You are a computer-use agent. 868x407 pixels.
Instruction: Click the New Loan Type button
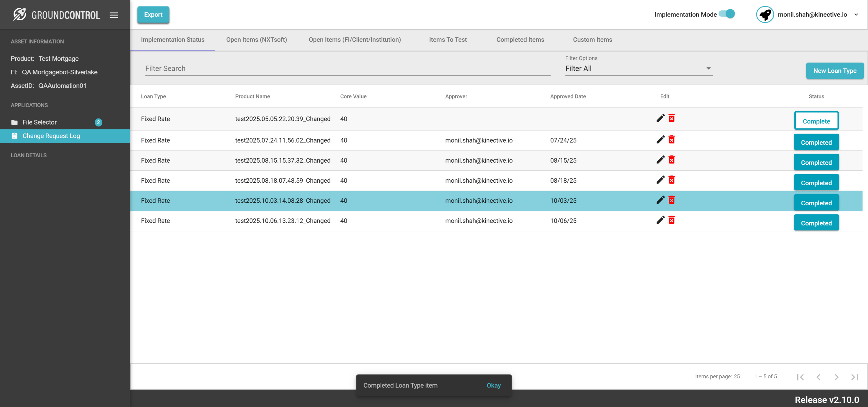tap(834, 71)
